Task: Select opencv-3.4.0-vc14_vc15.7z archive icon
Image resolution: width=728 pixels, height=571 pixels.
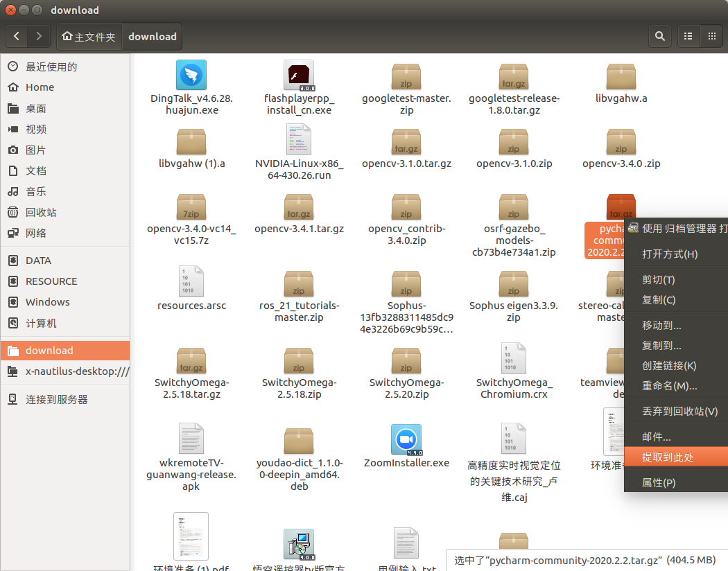Action: click(191, 207)
